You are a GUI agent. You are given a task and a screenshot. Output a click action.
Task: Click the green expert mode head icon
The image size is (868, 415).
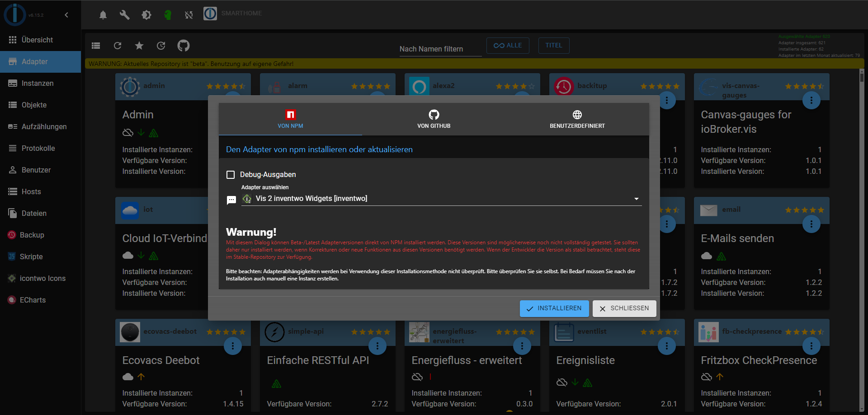(168, 15)
